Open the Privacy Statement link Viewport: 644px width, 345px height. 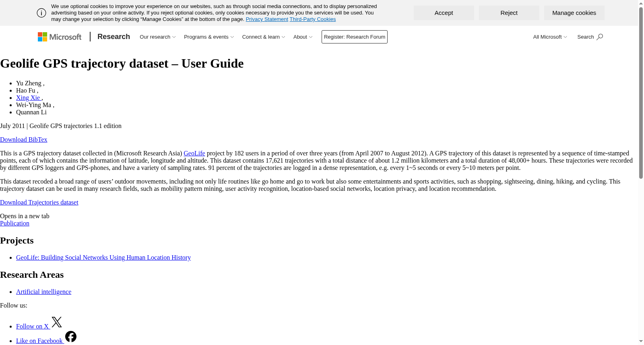coord(267,19)
